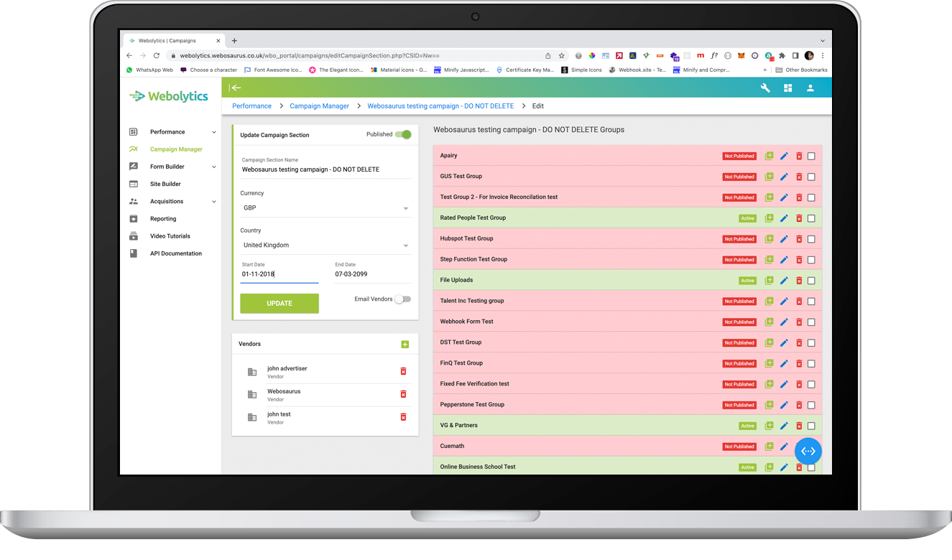Delete the john advertiser vendor
Screen dimensions: 952x560
[x=403, y=371]
